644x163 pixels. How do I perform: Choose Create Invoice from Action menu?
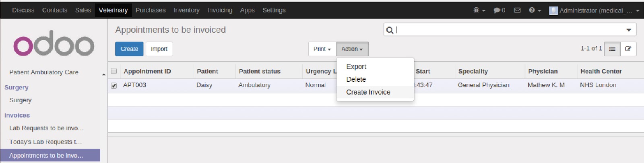368,92
